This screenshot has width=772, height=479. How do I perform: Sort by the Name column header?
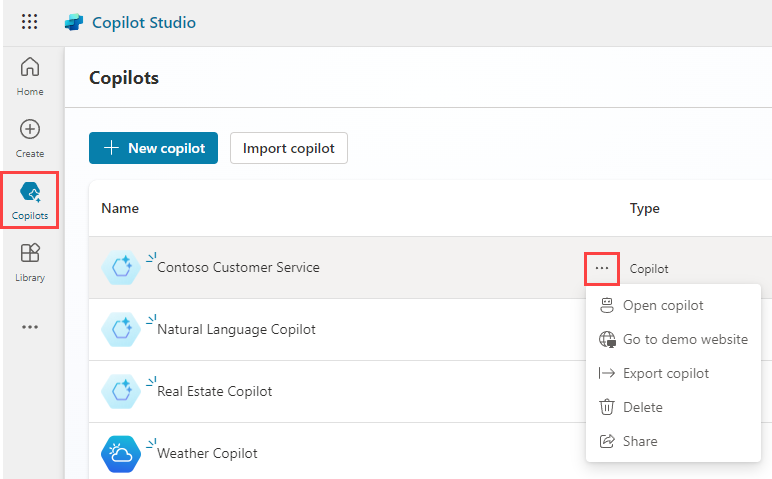coord(120,208)
